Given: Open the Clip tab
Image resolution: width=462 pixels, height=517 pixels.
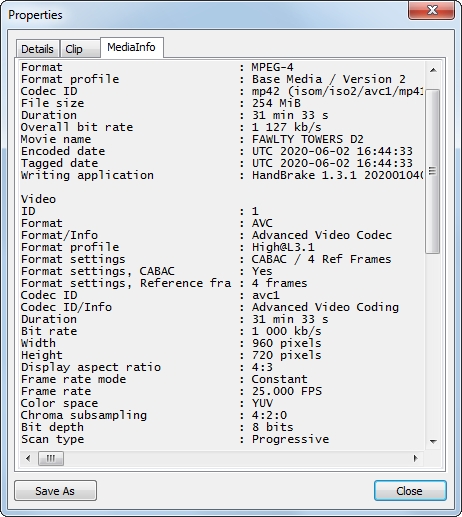Looking at the screenshot, I should (80, 49).
